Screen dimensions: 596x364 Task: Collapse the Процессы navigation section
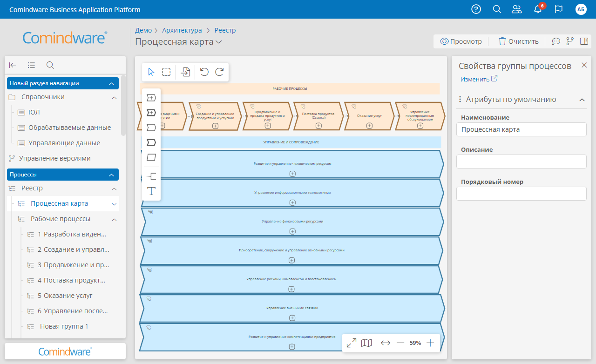111,175
